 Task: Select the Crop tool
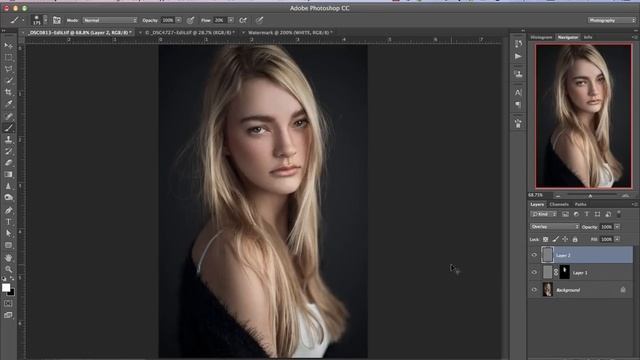tap(8, 92)
